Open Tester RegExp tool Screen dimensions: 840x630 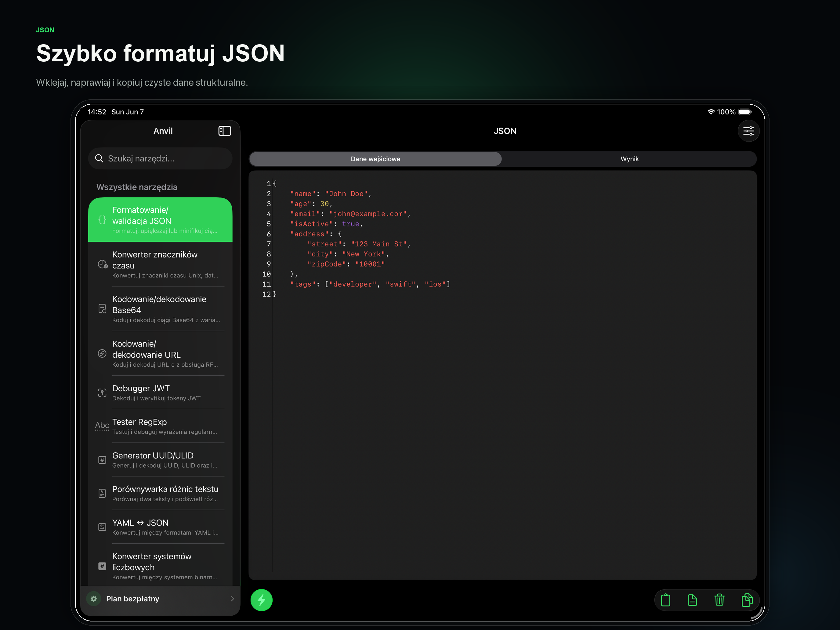click(160, 426)
